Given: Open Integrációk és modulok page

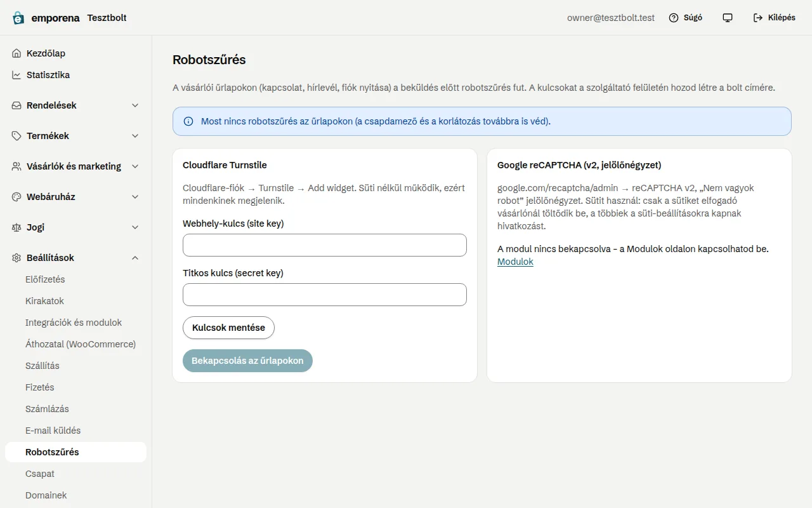Looking at the screenshot, I should pyautogui.click(x=75, y=323).
